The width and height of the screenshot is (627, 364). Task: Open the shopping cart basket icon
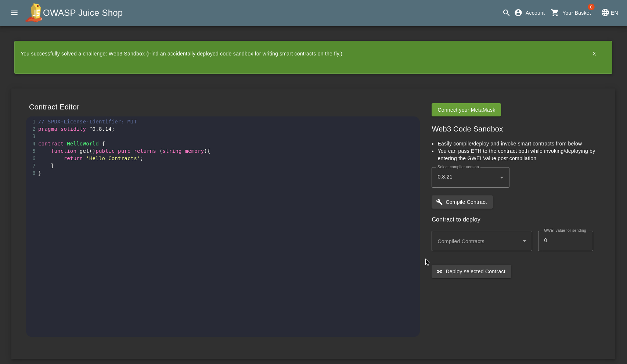[x=555, y=13]
